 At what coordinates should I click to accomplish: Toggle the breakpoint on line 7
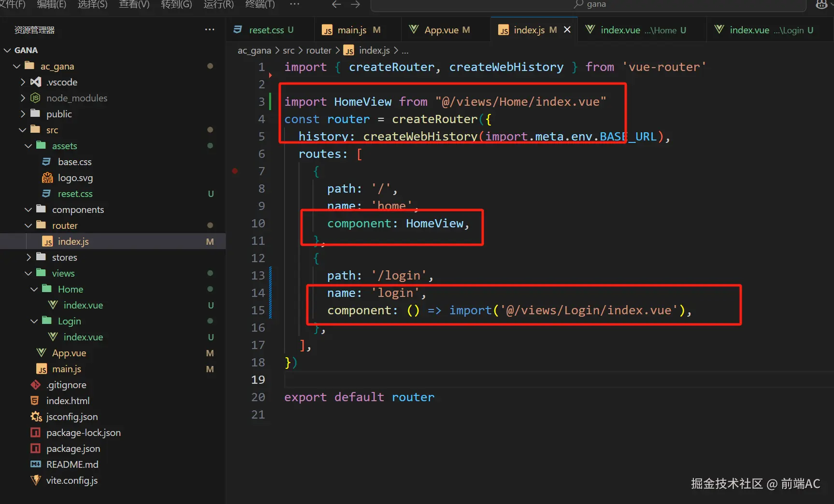(235, 171)
